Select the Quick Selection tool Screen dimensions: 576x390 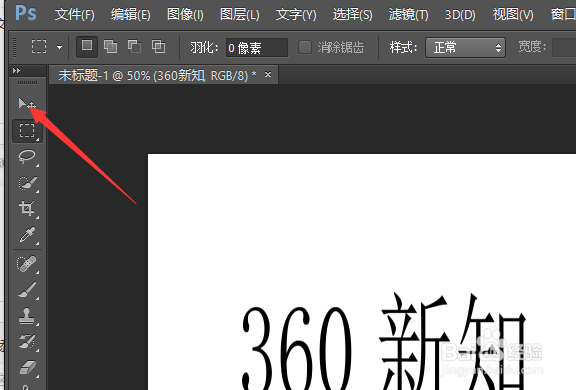(27, 183)
